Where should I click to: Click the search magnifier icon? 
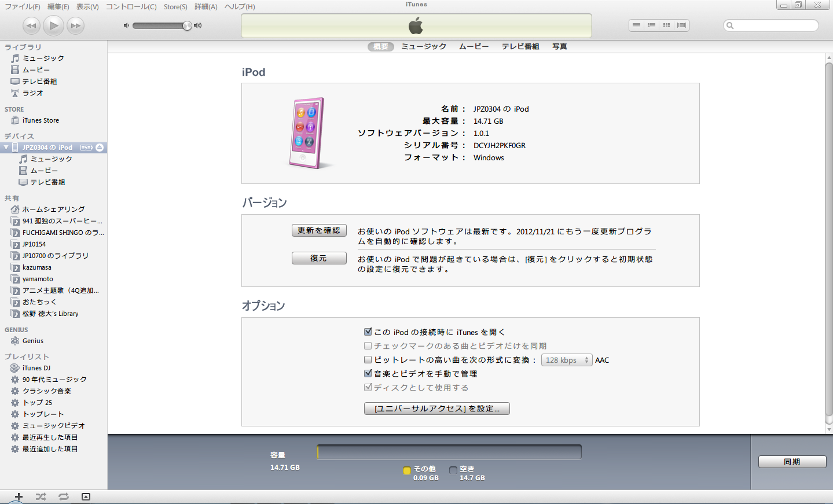tap(730, 25)
